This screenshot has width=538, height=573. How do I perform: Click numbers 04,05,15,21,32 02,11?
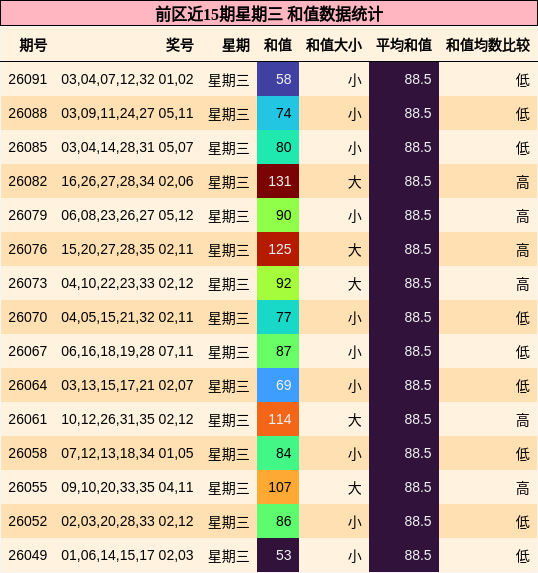point(127,317)
